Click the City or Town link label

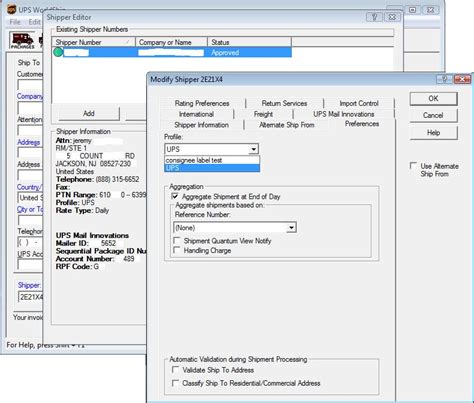[30, 209]
